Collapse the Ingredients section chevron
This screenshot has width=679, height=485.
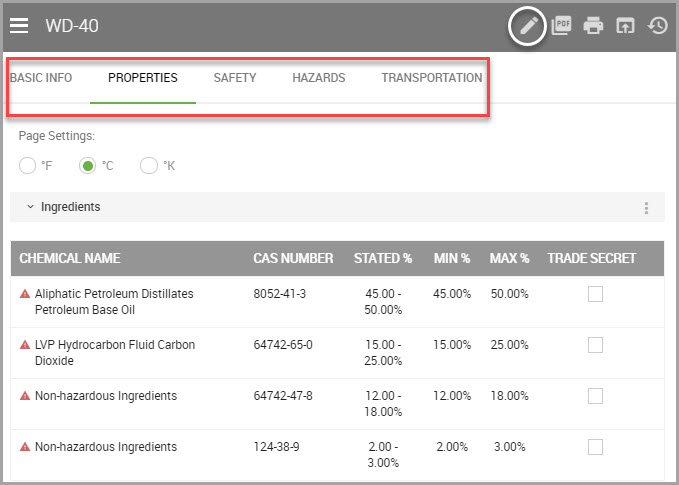30,207
